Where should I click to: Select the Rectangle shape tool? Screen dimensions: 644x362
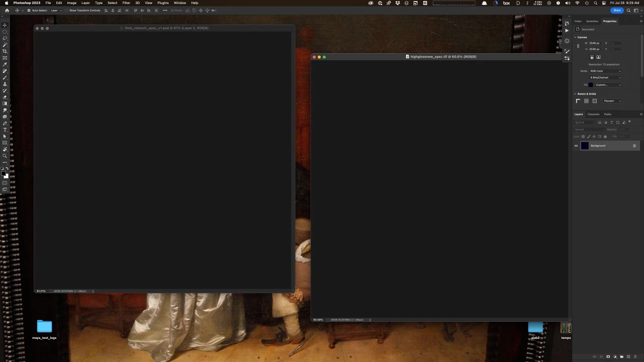click(x=5, y=143)
